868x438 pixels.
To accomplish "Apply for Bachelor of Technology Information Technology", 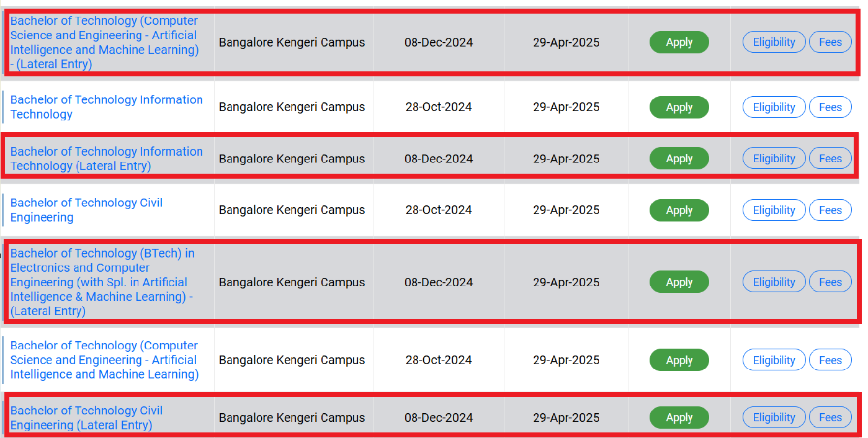I will pyautogui.click(x=679, y=107).
